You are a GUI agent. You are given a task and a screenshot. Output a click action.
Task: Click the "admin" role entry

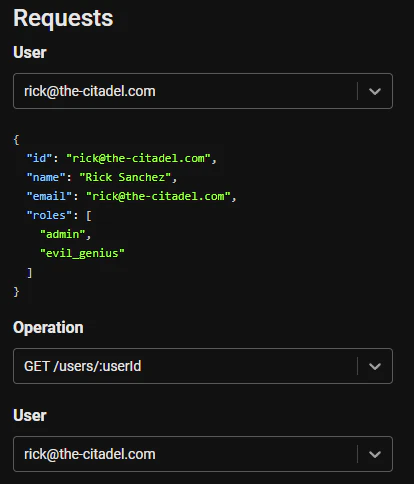click(63, 234)
